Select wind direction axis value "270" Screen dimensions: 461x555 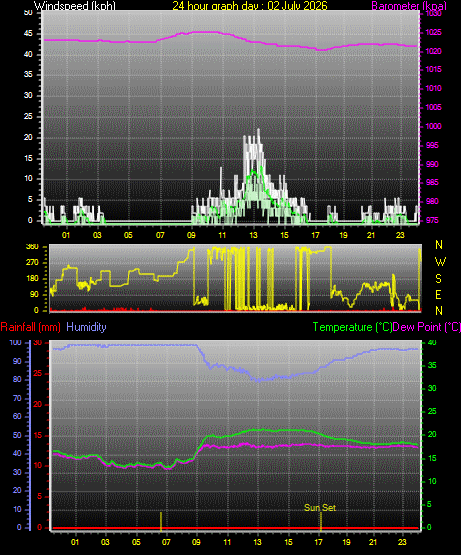(32, 263)
